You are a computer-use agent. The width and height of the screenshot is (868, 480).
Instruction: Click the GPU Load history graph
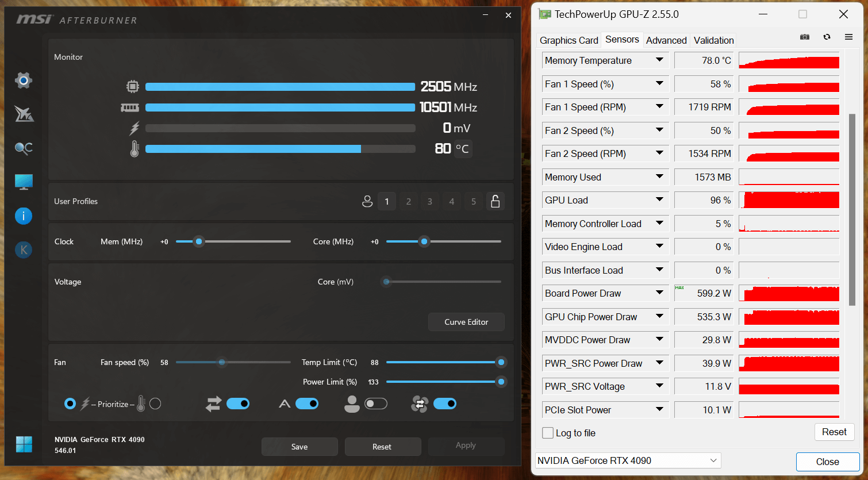789,200
